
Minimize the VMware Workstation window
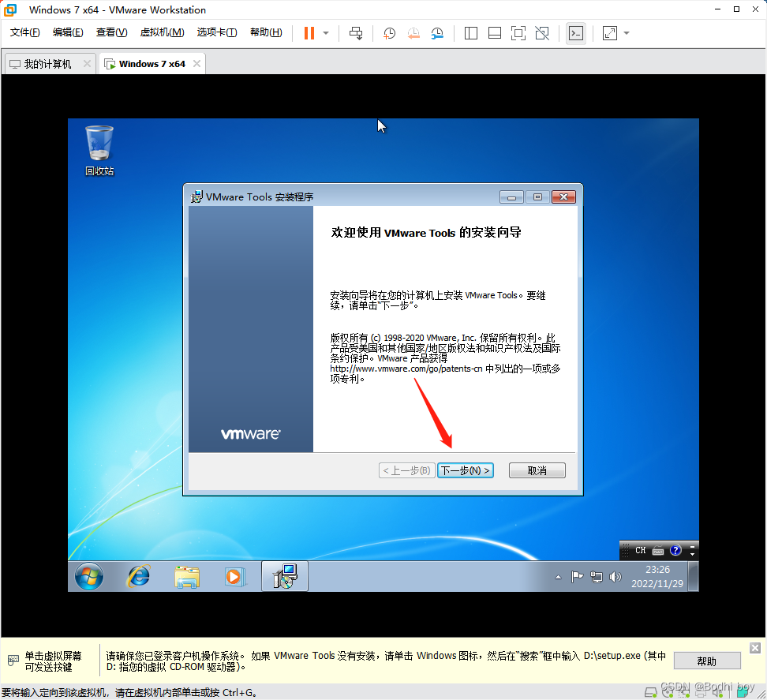tap(717, 9)
